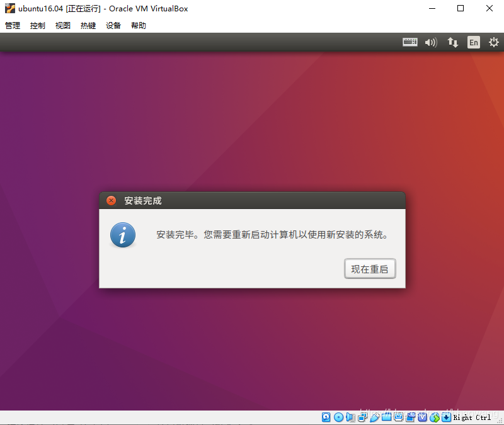
Task: Open the 热键 menu
Action: tap(88, 25)
